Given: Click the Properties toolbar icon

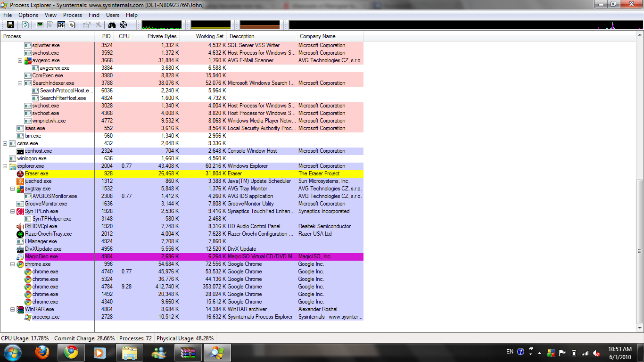Looking at the screenshot, I should [86, 25].
